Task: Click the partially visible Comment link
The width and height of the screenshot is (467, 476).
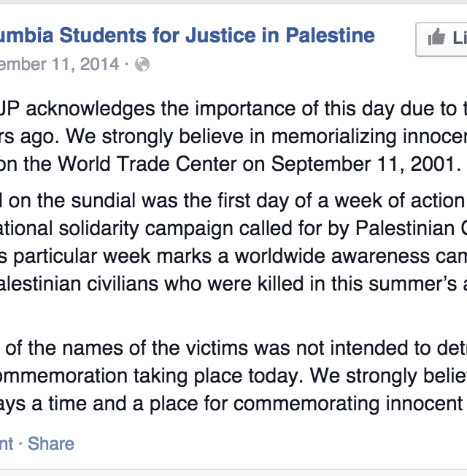Action: (7, 444)
